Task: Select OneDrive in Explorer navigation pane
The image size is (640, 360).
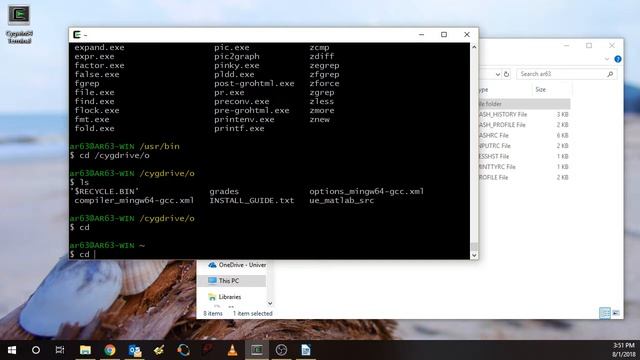Action: tap(237, 265)
